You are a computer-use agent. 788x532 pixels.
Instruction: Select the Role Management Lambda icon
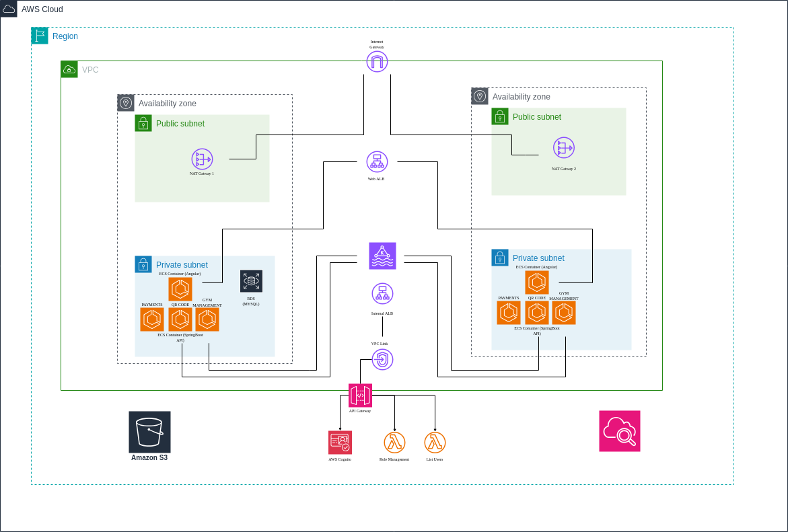coord(394,442)
